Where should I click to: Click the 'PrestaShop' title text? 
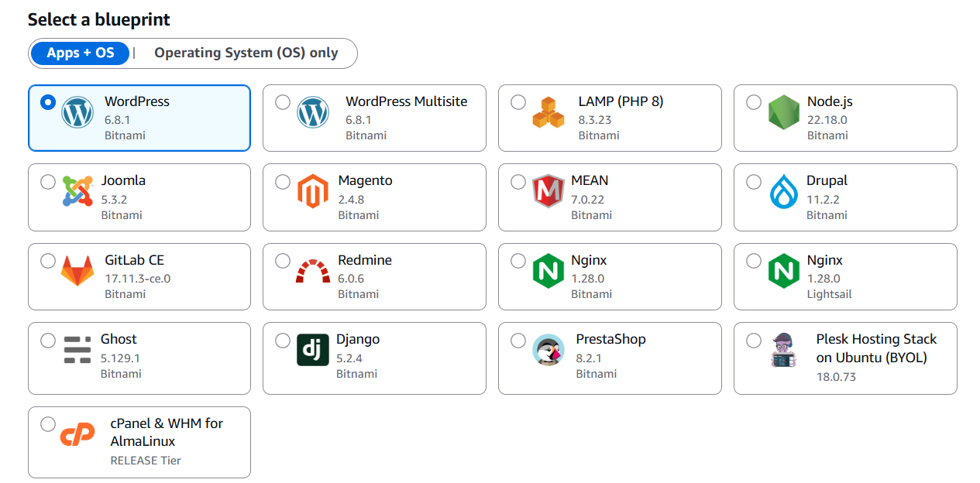point(610,339)
